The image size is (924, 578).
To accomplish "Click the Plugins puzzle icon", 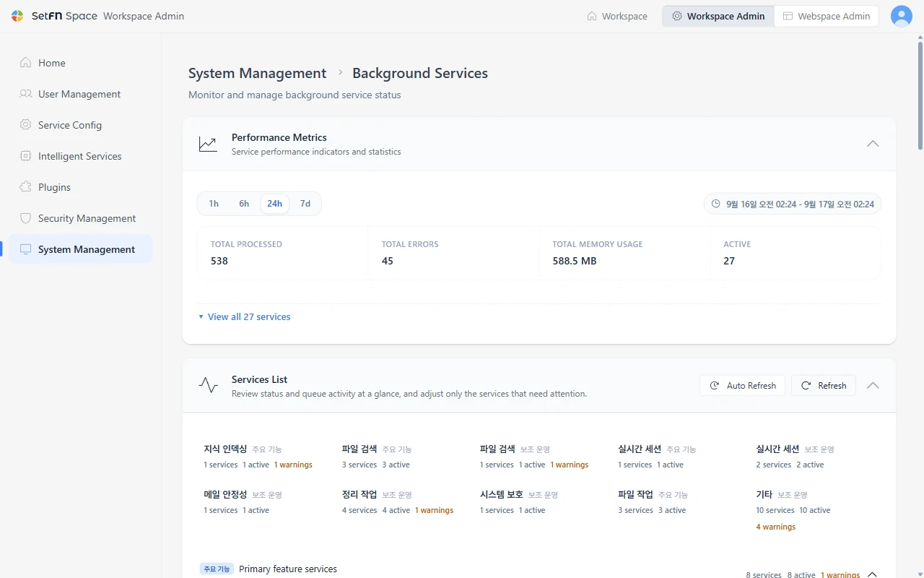I will tap(26, 187).
